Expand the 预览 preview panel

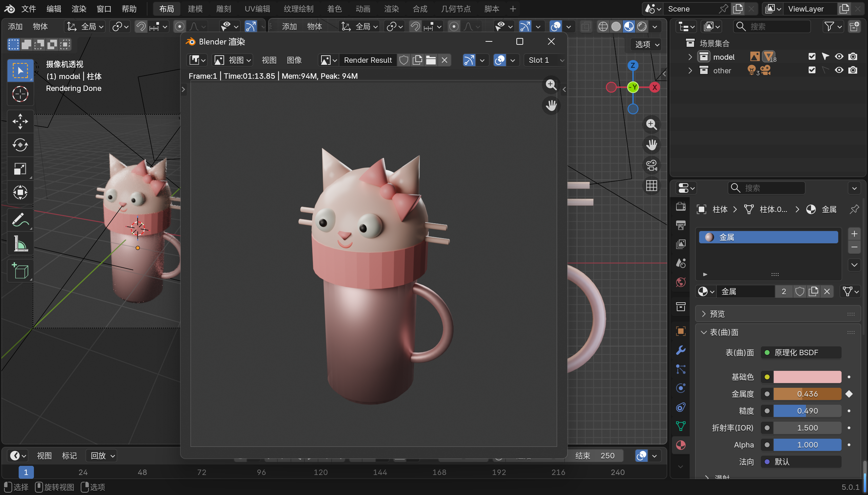point(717,314)
